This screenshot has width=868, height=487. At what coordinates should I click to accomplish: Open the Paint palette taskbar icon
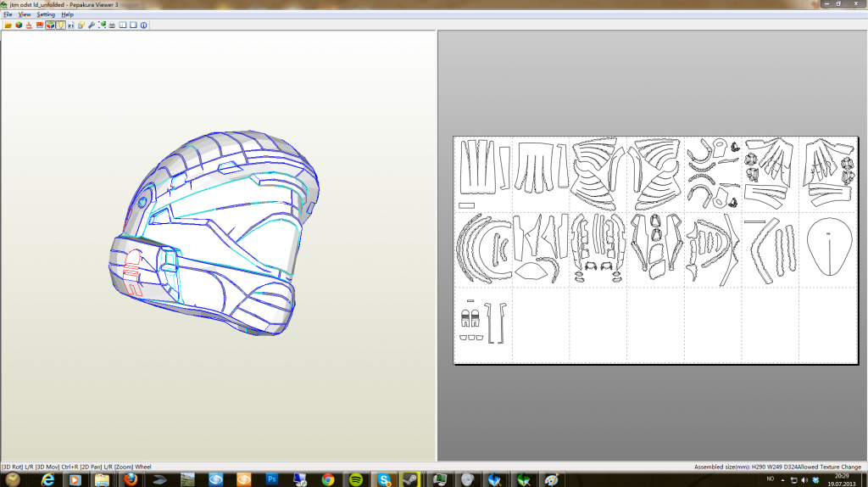pos(551,480)
